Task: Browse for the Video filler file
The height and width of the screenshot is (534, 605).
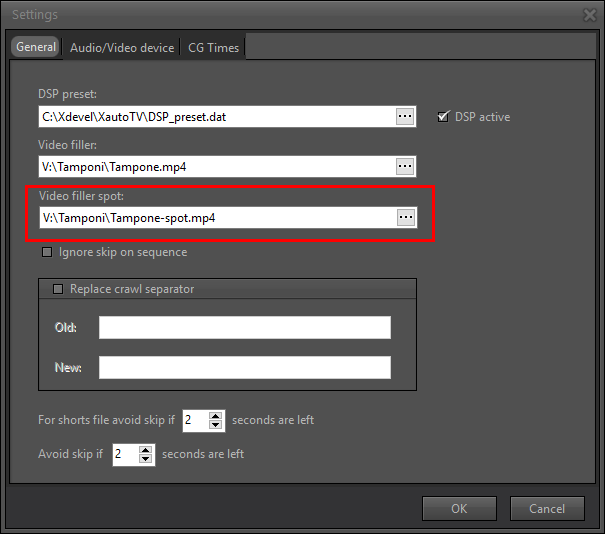Action: coord(405,167)
